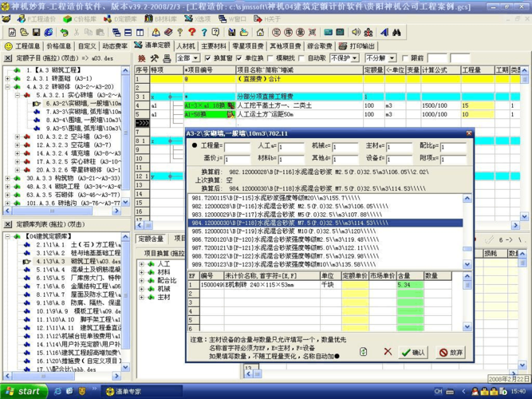
Task: Click the red X delete icon in dialog
Action: 388,352
